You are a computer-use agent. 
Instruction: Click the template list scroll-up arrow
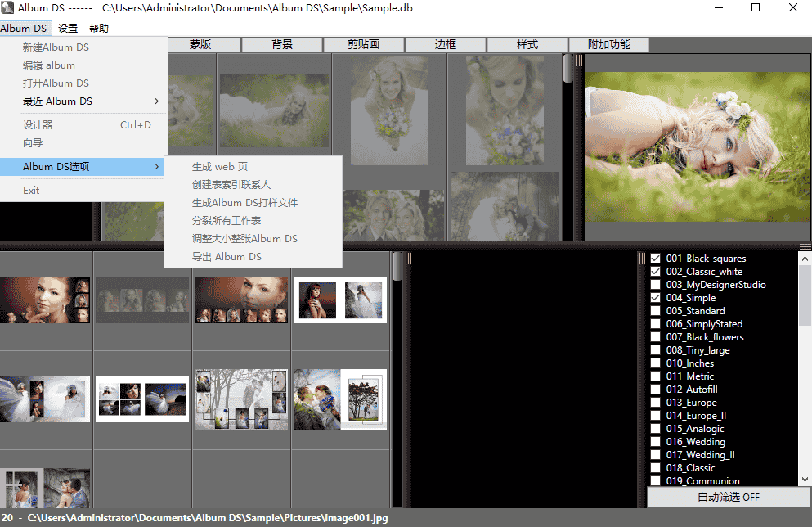coord(805,258)
